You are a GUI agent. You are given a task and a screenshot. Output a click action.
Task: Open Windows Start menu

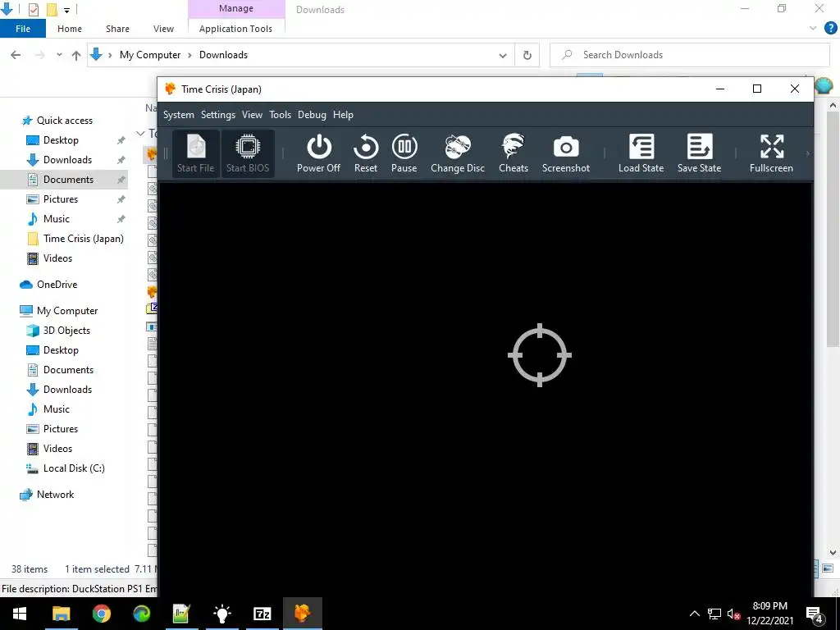click(x=20, y=614)
